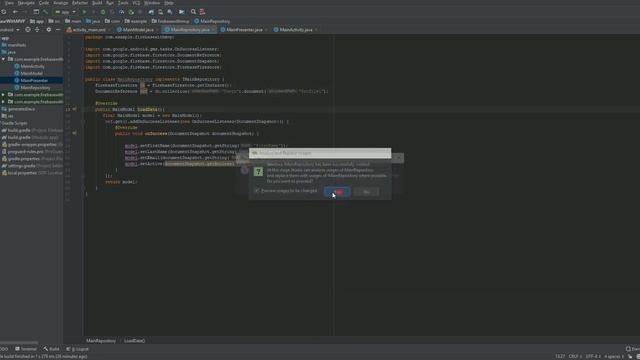The image size is (640, 360).
Task: Toggle Preview usages to be changed checkbox
Action: (257, 191)
